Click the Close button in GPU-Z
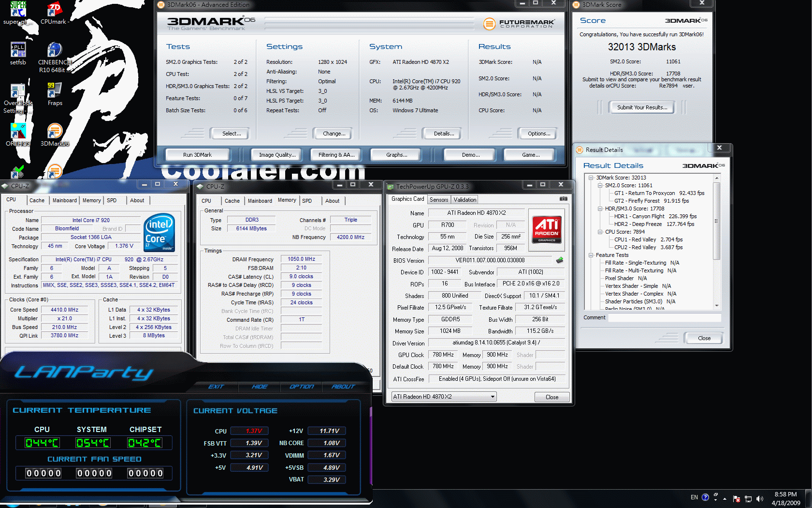The width and height of the screenshot is (812, 508). (x=552, y=397)
